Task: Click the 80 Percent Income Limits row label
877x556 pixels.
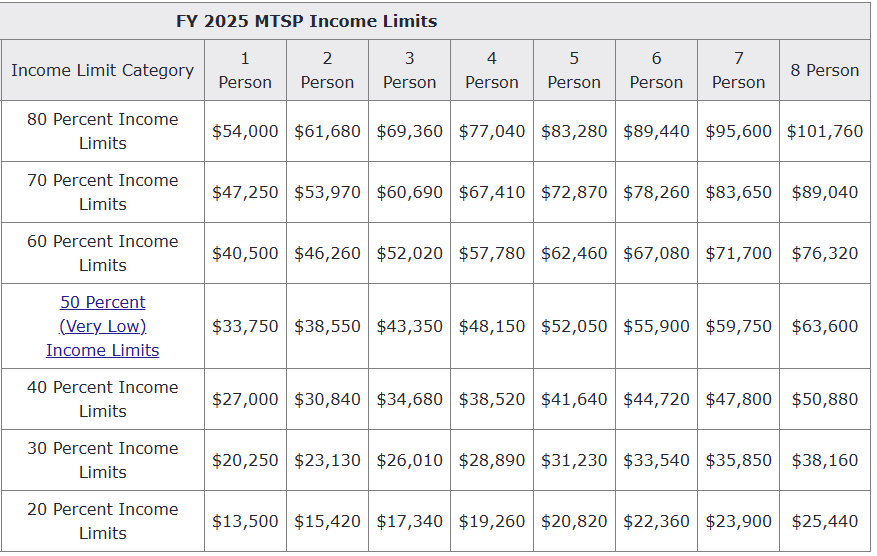Action: [x=102, y=131]
